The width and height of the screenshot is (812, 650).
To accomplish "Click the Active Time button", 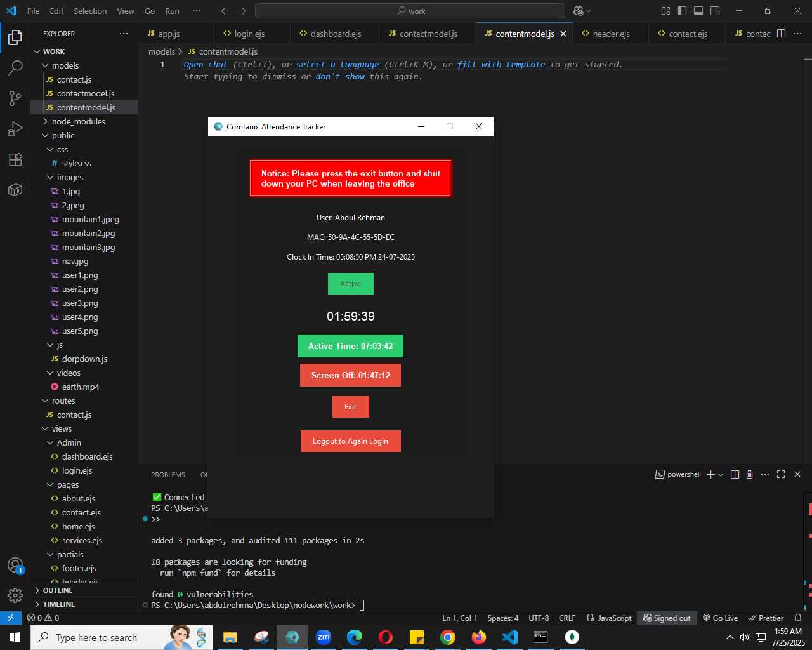I will [x=350, y=346].
